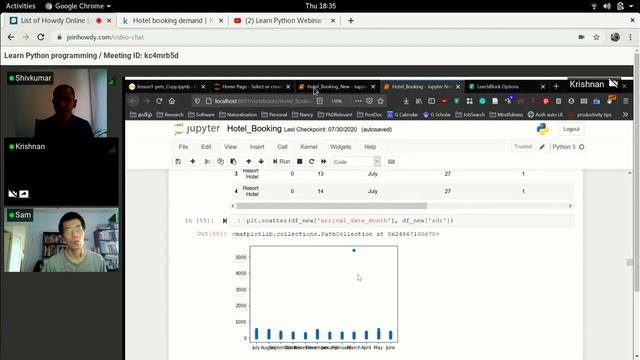Image resolution: width=640 pixels, height=360 pixels.
Task: Paste cells below in Jupyter toolbar
Action: 233,162
